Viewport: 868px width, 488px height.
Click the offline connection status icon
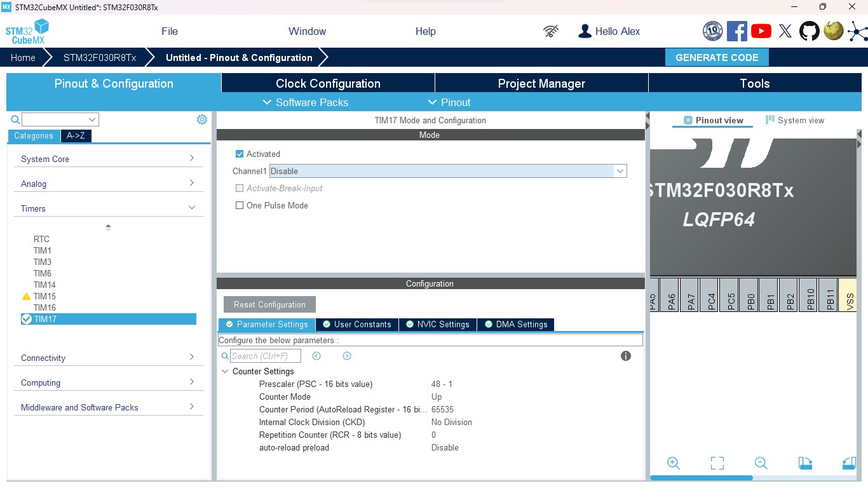[551, 31]
